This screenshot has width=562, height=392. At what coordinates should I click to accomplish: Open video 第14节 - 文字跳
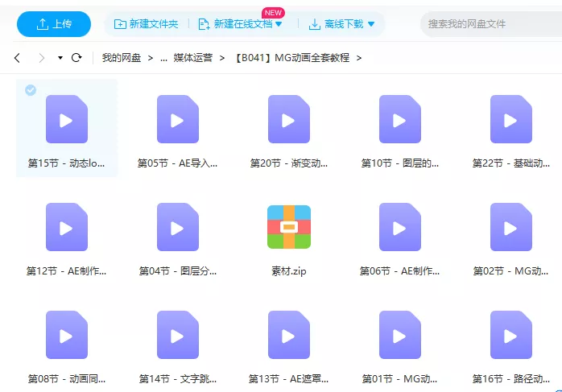click(178, 334)
